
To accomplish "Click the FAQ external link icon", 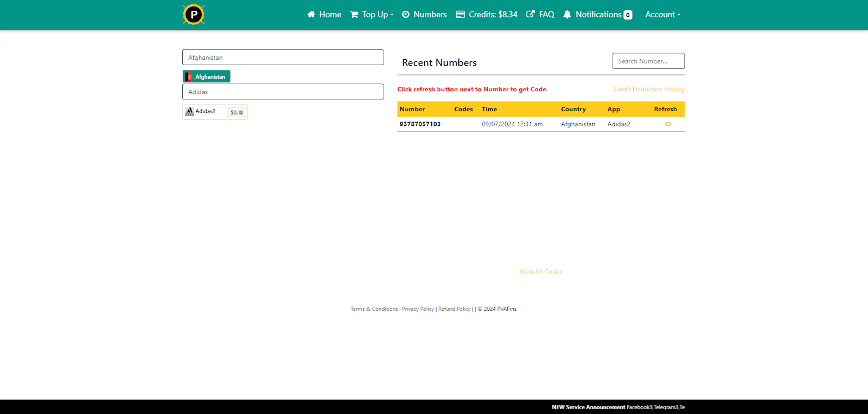I will pos(531,15).
